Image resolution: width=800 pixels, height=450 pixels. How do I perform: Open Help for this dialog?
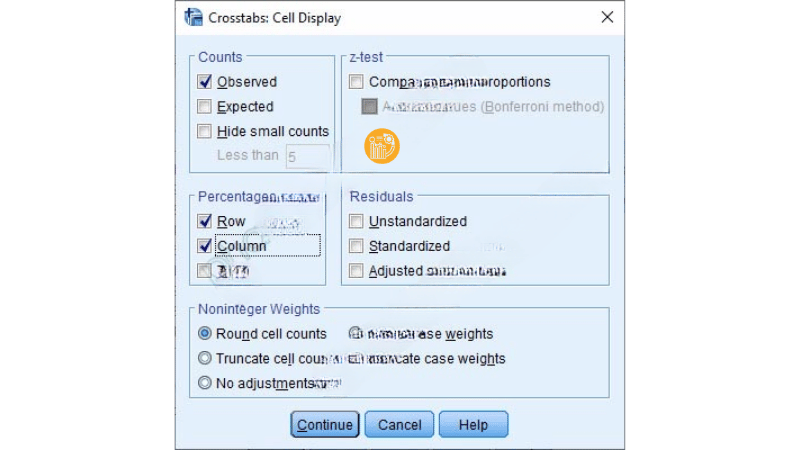[473, 424]
